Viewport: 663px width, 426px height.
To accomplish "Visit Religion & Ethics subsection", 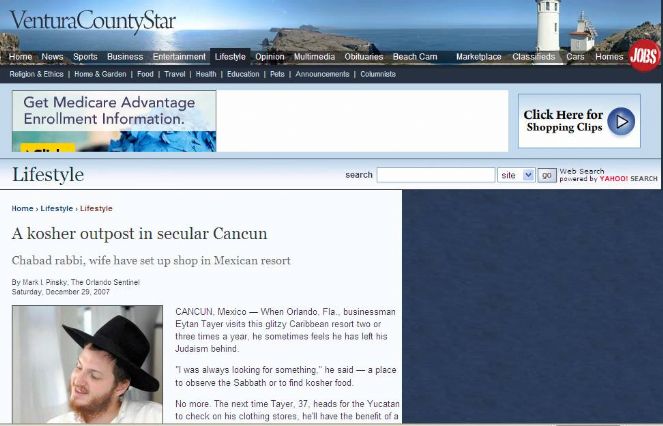I will (36, 74).
